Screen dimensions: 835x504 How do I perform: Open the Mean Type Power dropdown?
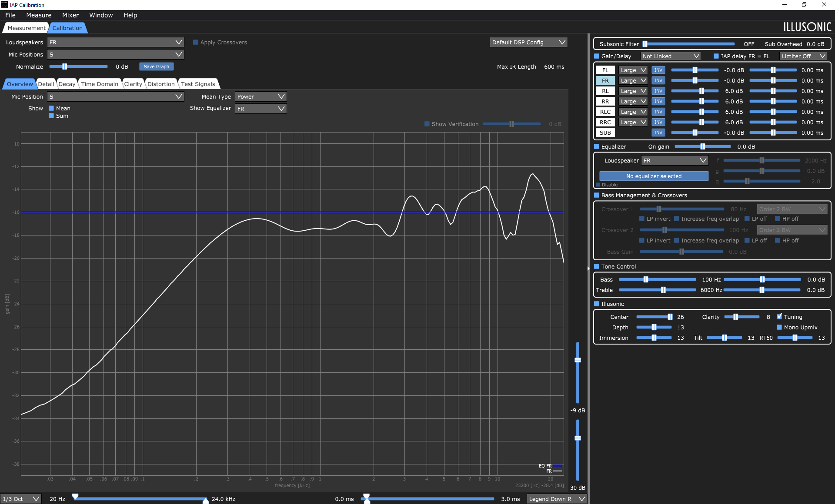[x=261, y=96]
